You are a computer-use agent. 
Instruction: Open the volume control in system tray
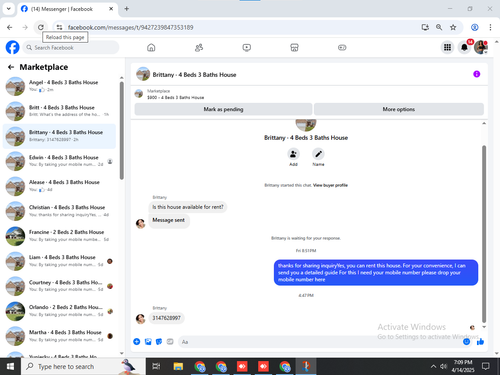click(x=443, y=366)
